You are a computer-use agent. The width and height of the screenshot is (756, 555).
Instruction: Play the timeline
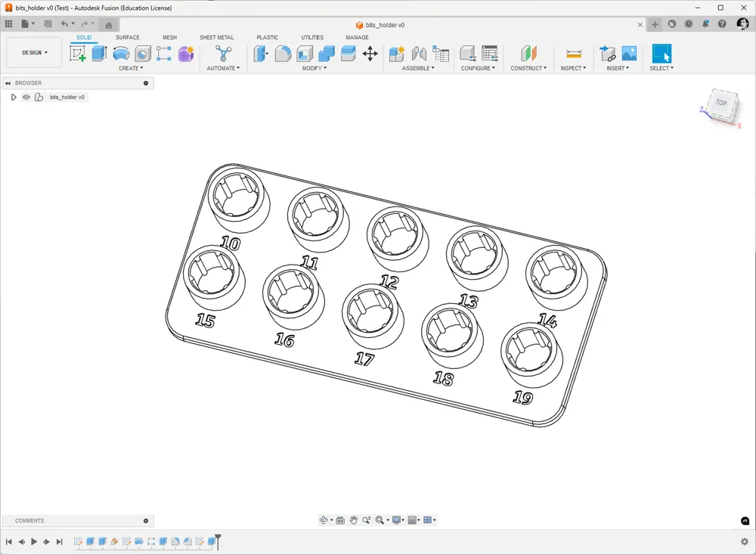pos(34,542)
